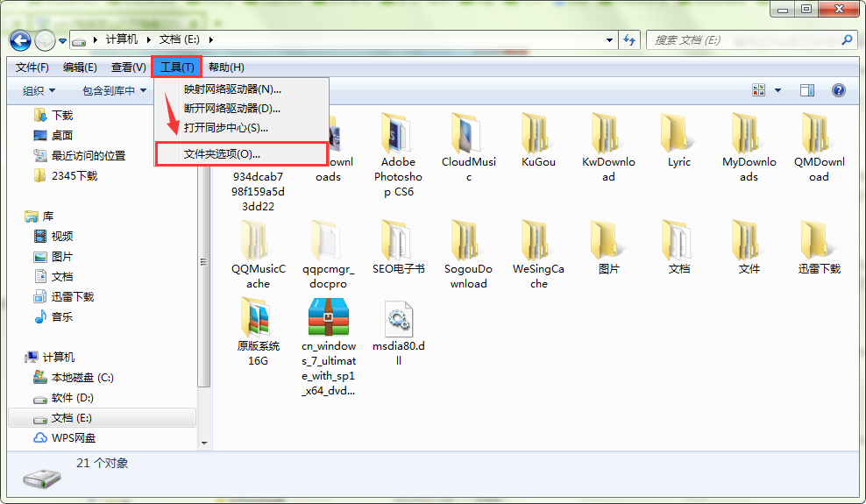Viewport: 866px width, 504px height.
Task: Select WPS网盘 in the sidebar
Action: [74, 438]
